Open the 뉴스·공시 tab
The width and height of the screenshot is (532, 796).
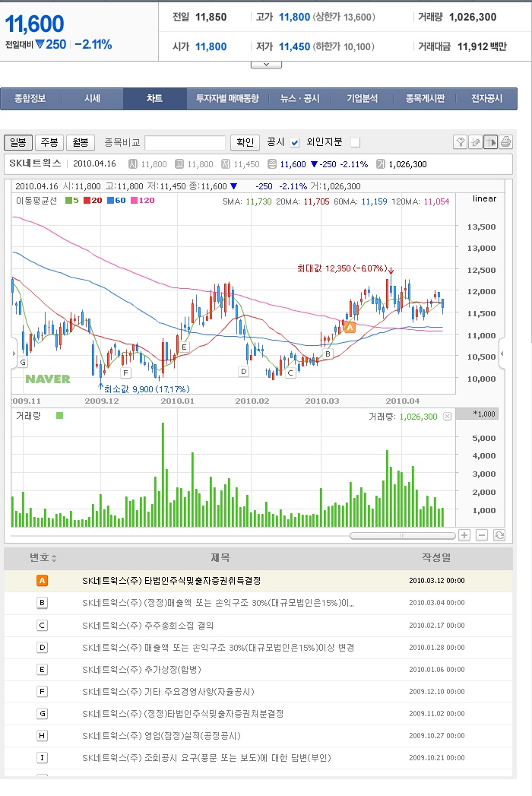[300, 99]
